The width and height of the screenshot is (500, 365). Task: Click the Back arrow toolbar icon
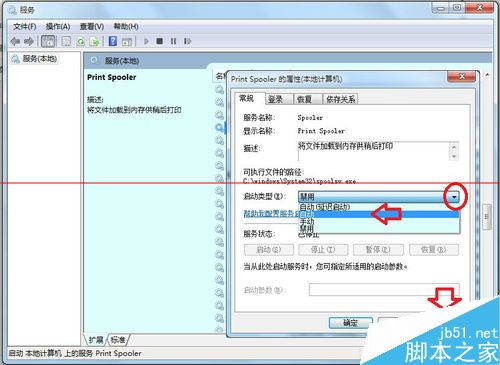pos(15,41)
